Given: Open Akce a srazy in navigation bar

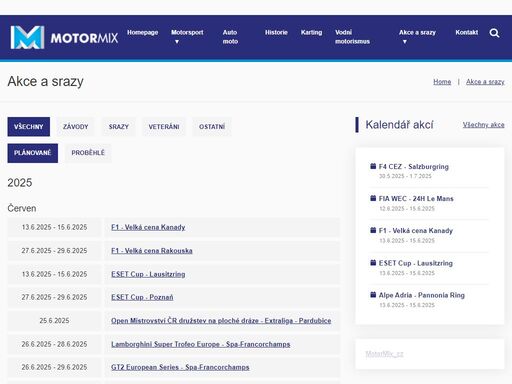Looking at the screenshot, I should [417, 32].
